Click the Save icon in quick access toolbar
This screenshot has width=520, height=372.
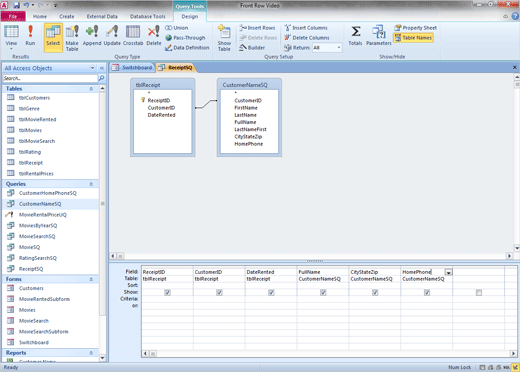[x=16, y=5]
